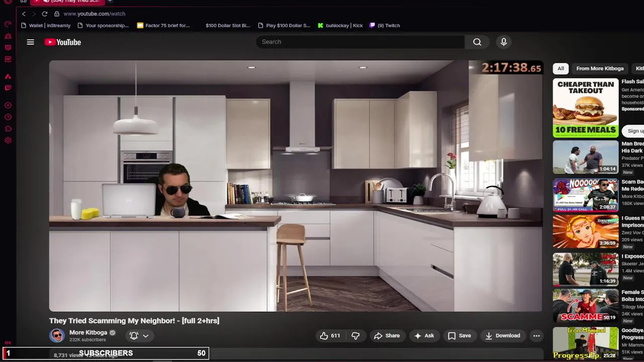The image size is (644, 362).
Task: Click the Ask button
Action: point(424,335)
